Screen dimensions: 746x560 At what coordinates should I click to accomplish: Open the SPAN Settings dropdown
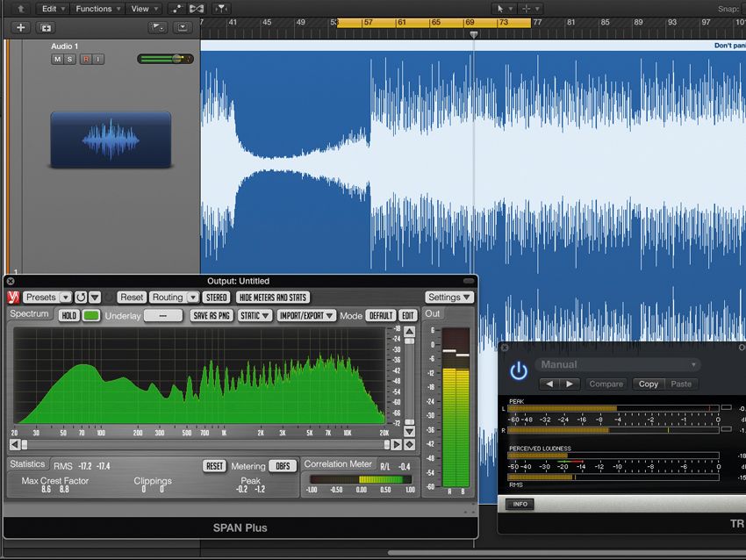[x=449, y=297]
